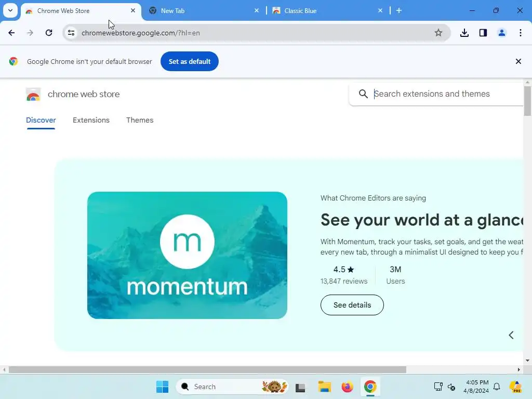532x399 pixels.
Task: Go back to previous page
Action: [11, 33]
